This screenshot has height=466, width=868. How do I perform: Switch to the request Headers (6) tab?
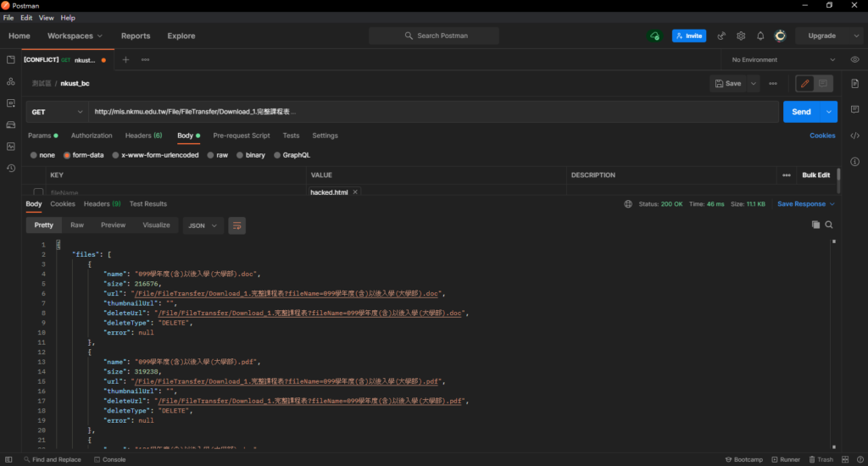143,136
